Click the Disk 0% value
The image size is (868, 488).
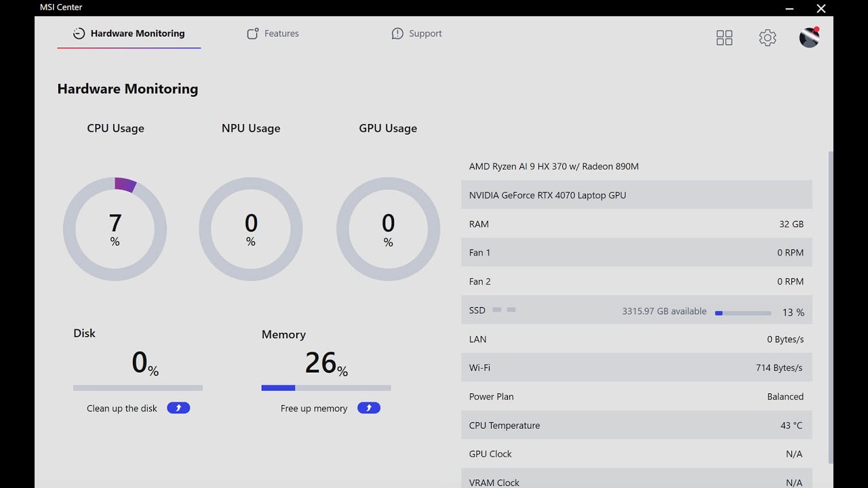click(145, 363)
